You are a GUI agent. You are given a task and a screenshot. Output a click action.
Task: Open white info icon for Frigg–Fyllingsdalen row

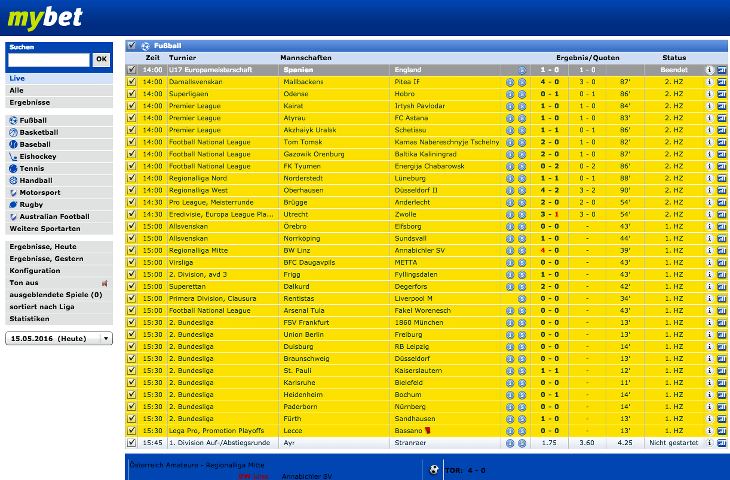click(x=709, y=274)
